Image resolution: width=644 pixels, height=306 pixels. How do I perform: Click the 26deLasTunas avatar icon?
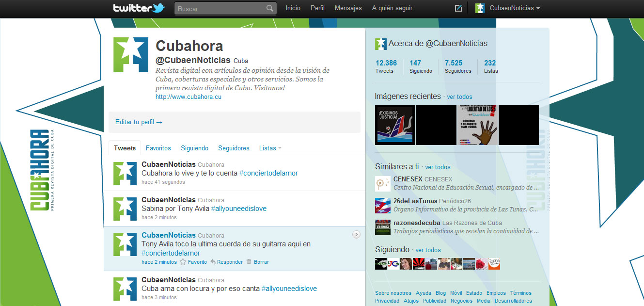[x=382, y=206]
